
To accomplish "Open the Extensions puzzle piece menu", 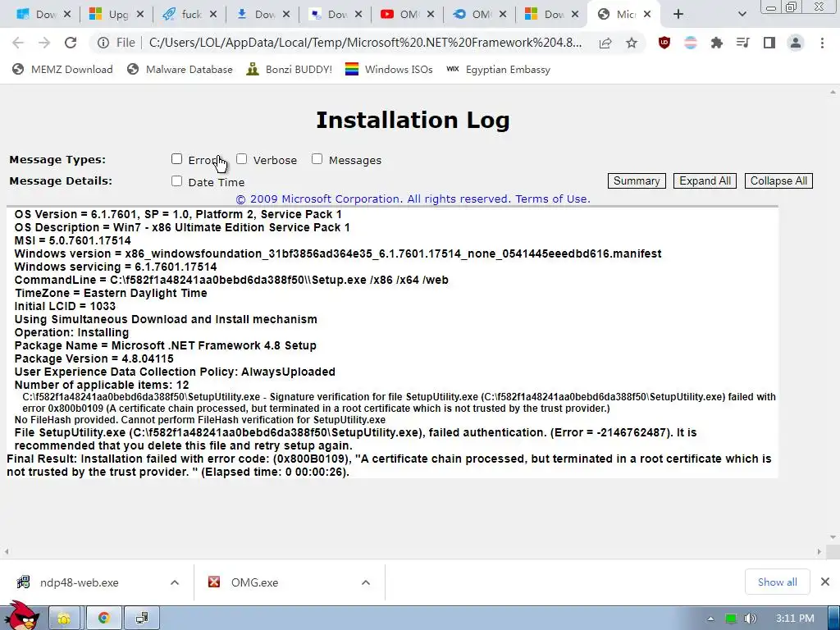I will [x=717, y=43].
